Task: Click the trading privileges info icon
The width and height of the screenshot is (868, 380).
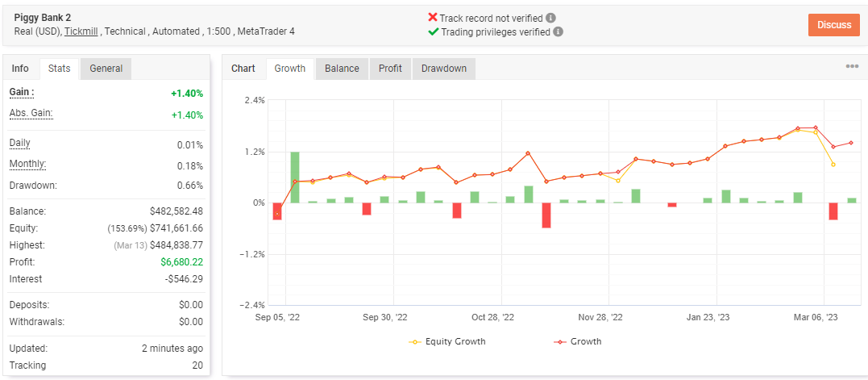Action: 558,31
